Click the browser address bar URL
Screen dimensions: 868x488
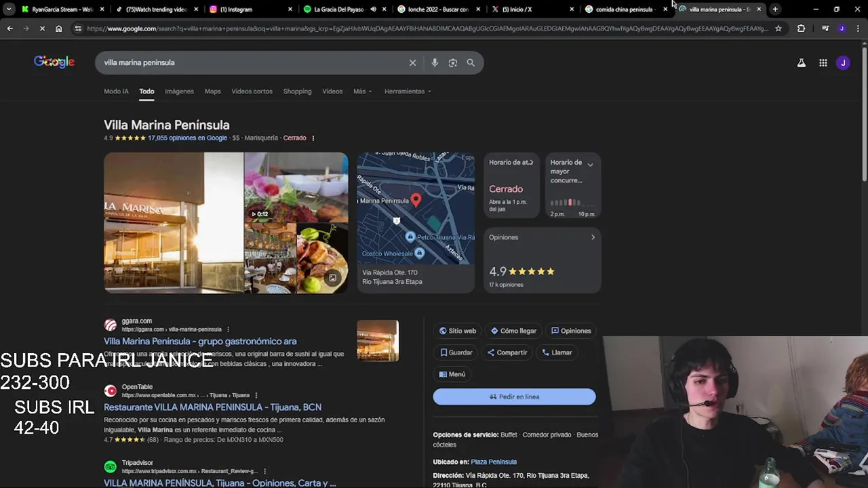(427, 28)
